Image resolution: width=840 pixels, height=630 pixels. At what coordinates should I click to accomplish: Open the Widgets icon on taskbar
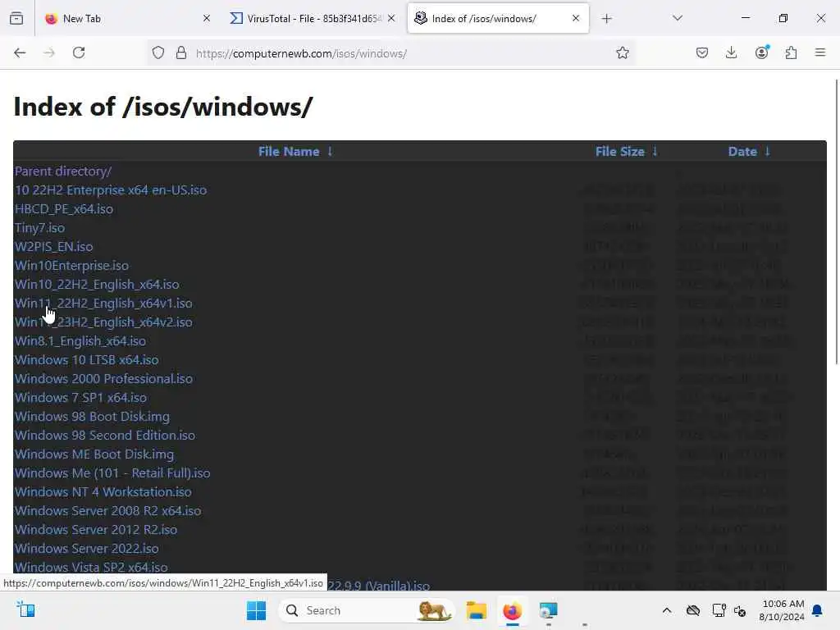point(25,609)
